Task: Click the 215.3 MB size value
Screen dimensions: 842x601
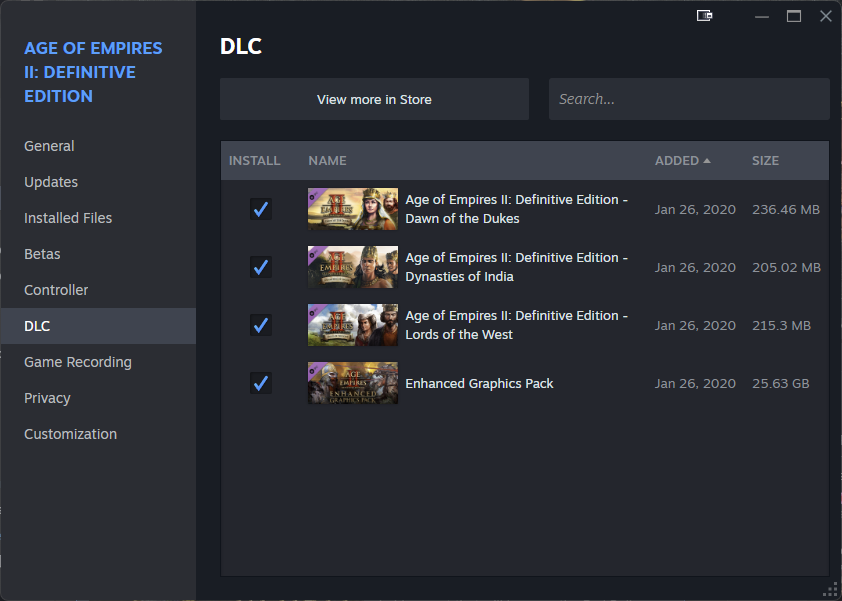Action: click(x=781, y=325)
